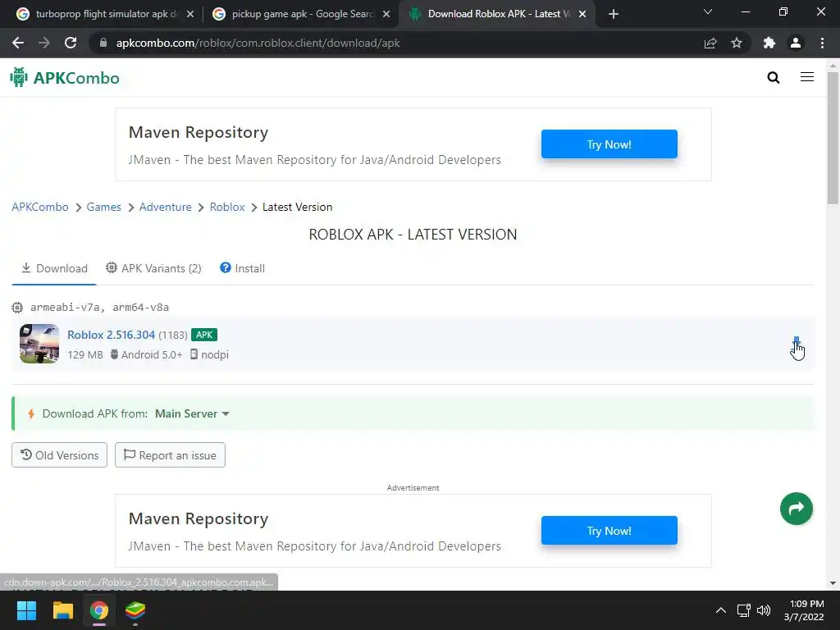Image resolution: width=840 pixels, height=630 pixels.
Task: Click Report an issue button
Action: click(x=170, y=454)
